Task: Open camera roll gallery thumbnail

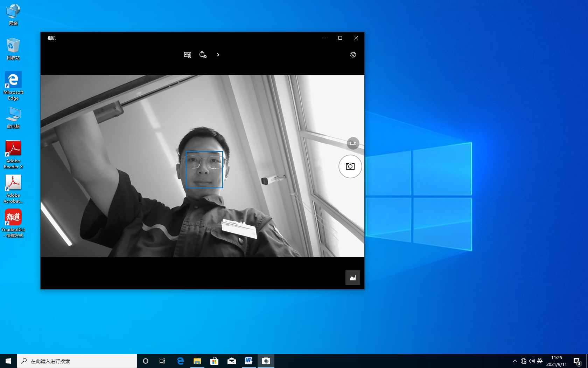Action: pos(353,278)
